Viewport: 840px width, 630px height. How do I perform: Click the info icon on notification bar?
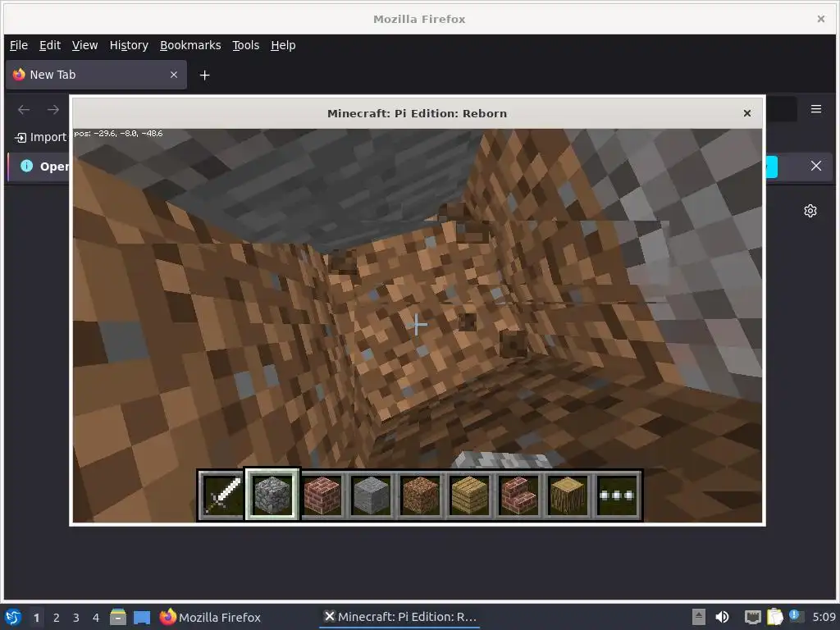(x=26, y=166)
